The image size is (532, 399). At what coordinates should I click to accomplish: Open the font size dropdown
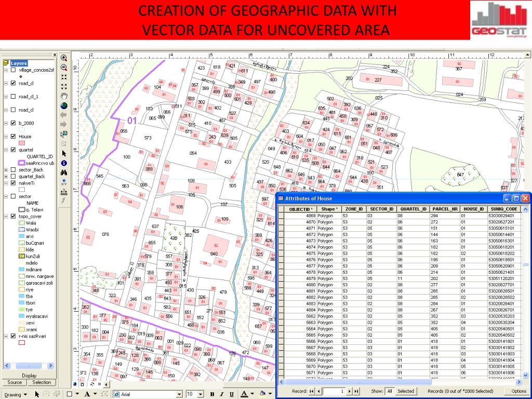[x=201, y=394]
